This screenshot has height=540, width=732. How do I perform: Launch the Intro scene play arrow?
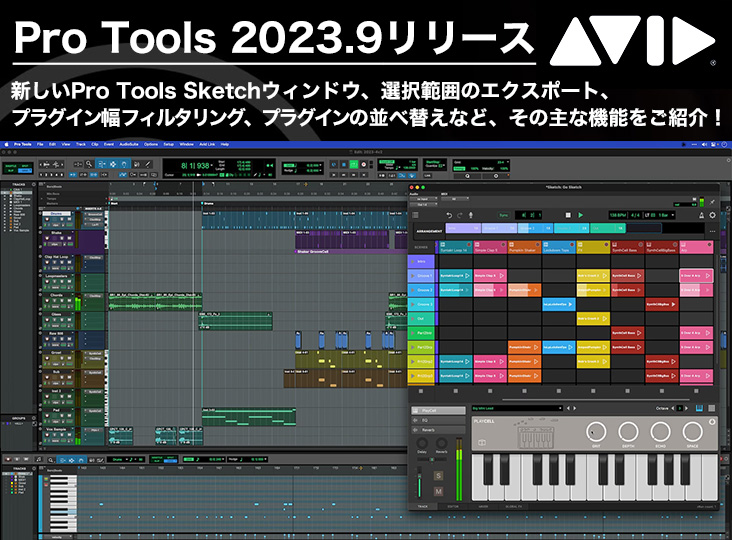click(413, 261)
